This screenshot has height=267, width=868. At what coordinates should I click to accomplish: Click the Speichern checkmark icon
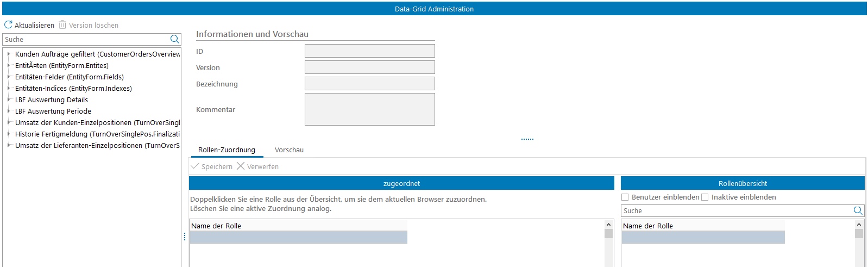click(x=195, y=166)
